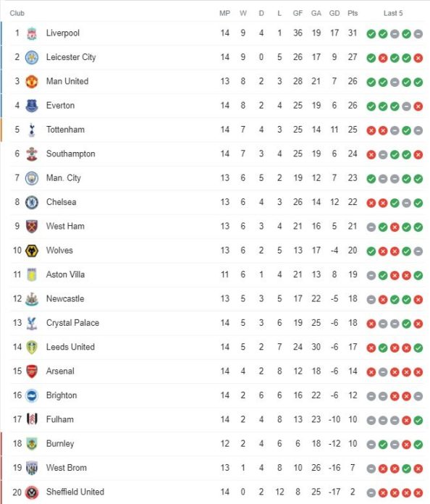
Task: Select the West Brom team name
Action: [x=67, y=467]
